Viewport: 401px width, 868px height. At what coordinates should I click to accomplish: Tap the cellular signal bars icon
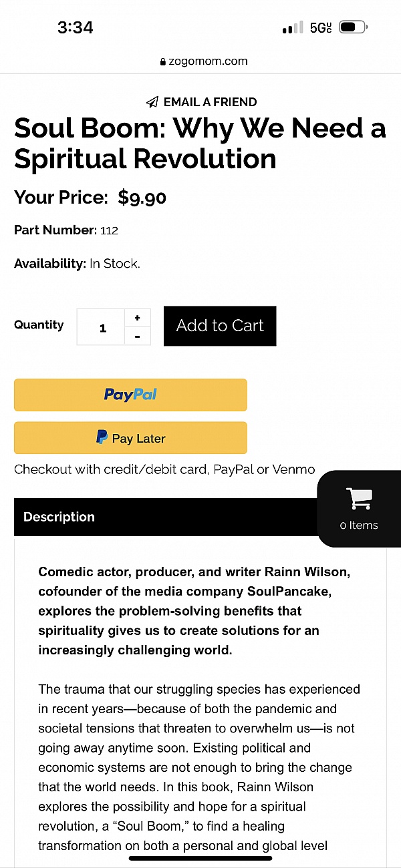(293, 28)
